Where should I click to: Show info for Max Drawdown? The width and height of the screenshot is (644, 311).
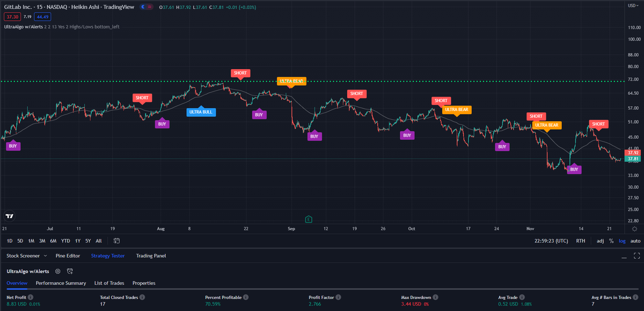(435, 297)
